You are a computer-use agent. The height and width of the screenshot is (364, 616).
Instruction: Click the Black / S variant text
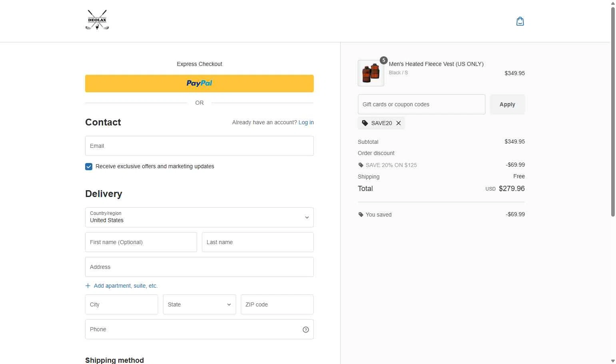(x=398, y=73)
